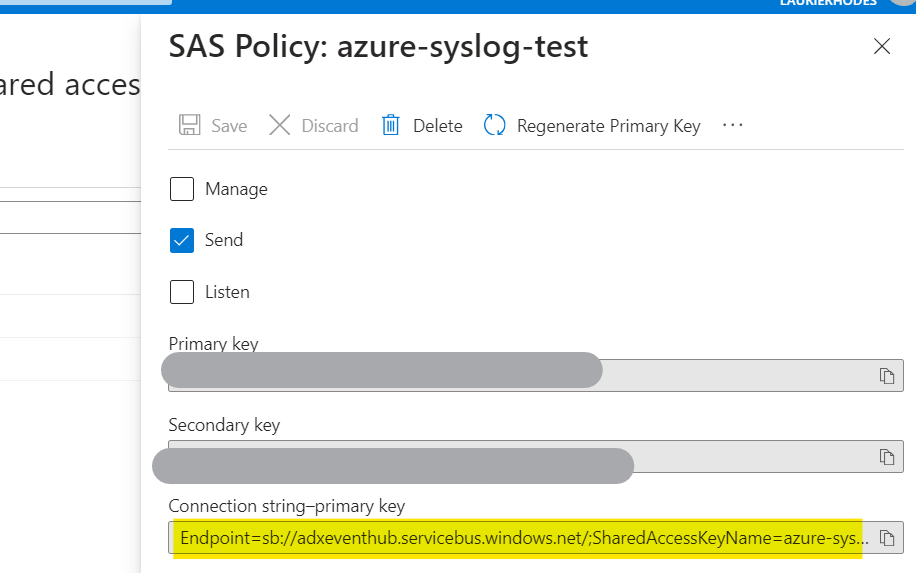The width and height of the screenshot is (916, 573).
Task: Click the Connection string–primary key label
Action: (x=287, y=506)
